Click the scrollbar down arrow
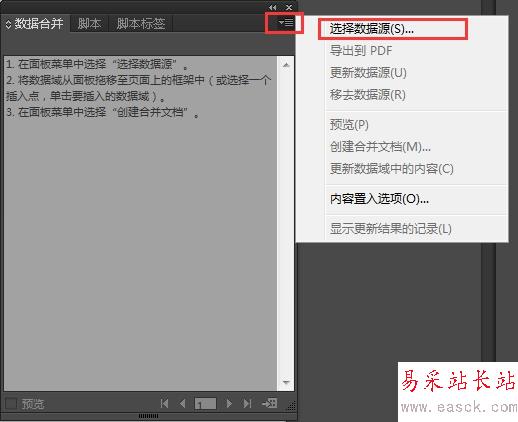This screenshot has width=518, height=422. tap(286, 382)
